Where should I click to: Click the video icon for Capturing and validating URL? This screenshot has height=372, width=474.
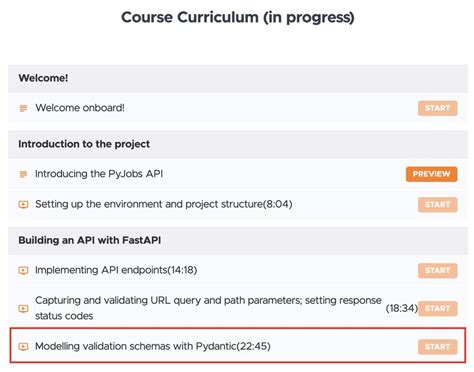tap(23, 308)
